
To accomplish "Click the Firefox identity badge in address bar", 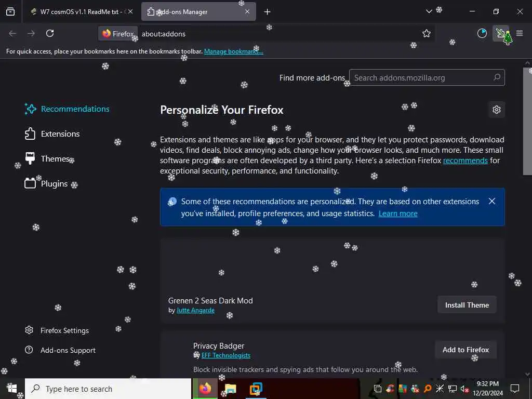I will (118, 34).
